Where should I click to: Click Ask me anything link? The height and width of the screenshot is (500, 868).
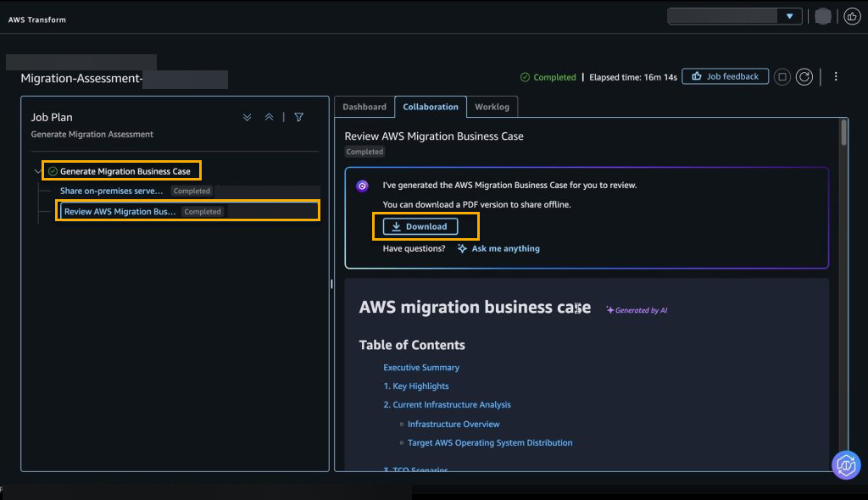(498, 248)
